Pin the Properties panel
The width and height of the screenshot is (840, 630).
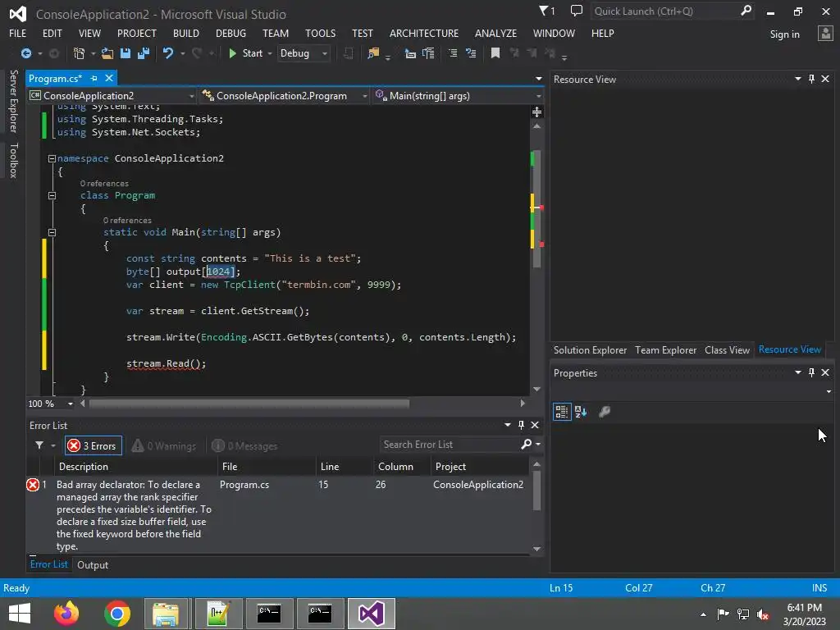811,372
